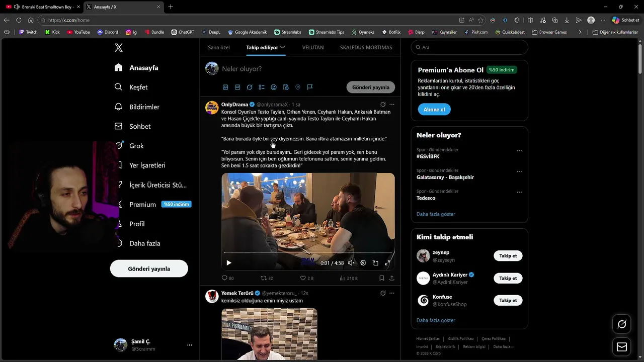Open account menu for Şamil Ç.
The width and height of the screenshot is (644, 362).
190,345
